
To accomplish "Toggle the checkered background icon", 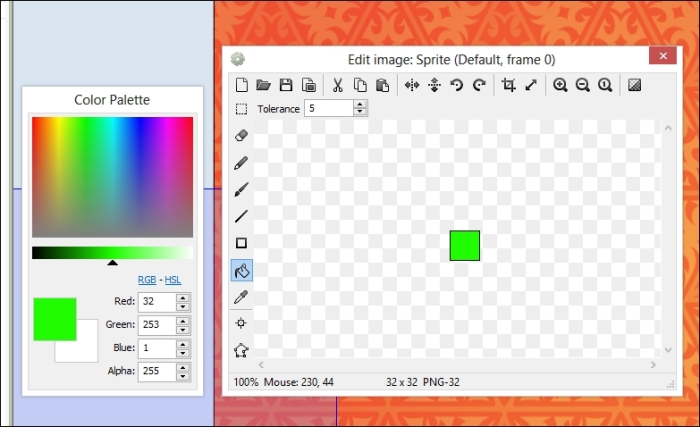I will (x=634, y=84).
